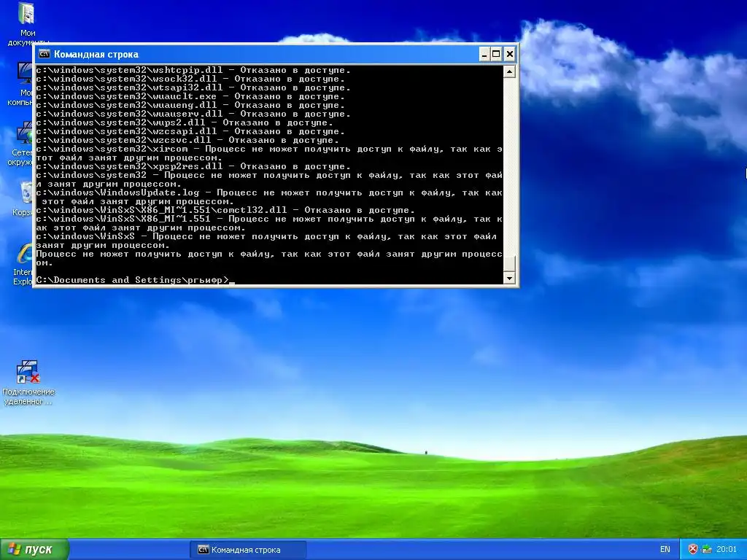Image resolution: width=747 pixels, height=560 pixels.
Task: Click the Пуск start button
Action: (34, 550)
